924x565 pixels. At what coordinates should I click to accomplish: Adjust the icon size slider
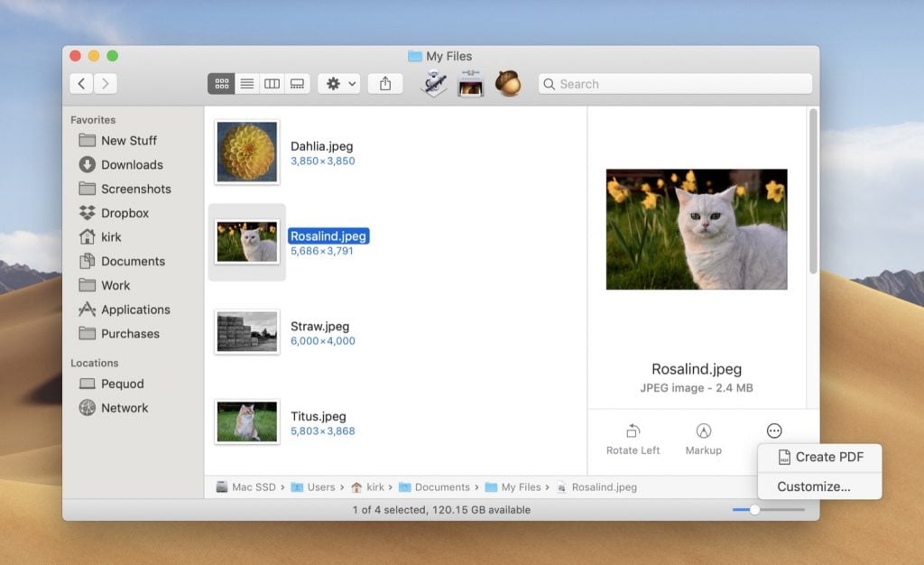pyautogui.click(x=754, y=509)
